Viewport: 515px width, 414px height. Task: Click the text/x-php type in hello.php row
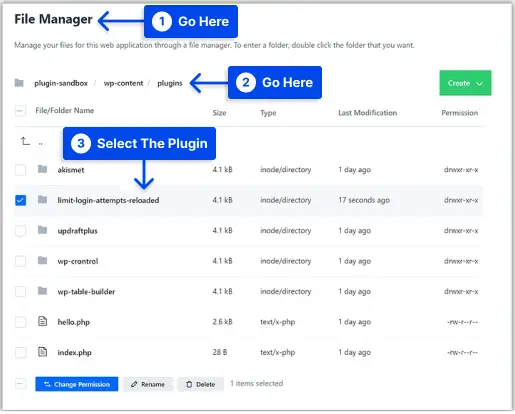(277, 322)
